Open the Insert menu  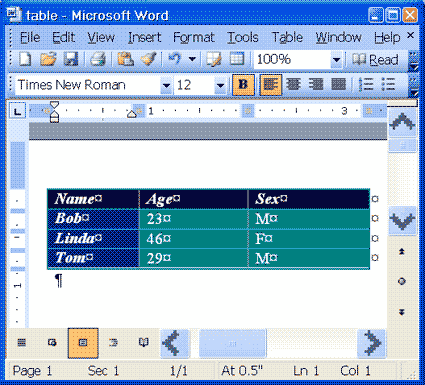(x=145, y=37)
